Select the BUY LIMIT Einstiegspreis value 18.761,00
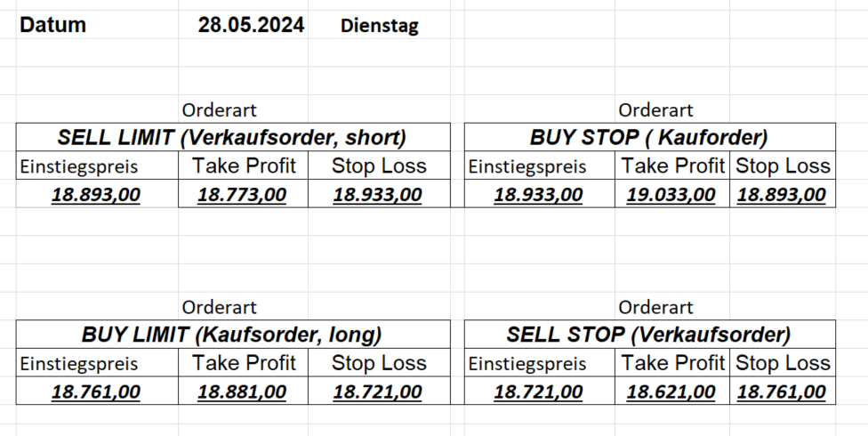The width and height of the screenshot is (868, 436). pyautogui.click(x=96, y=392)
